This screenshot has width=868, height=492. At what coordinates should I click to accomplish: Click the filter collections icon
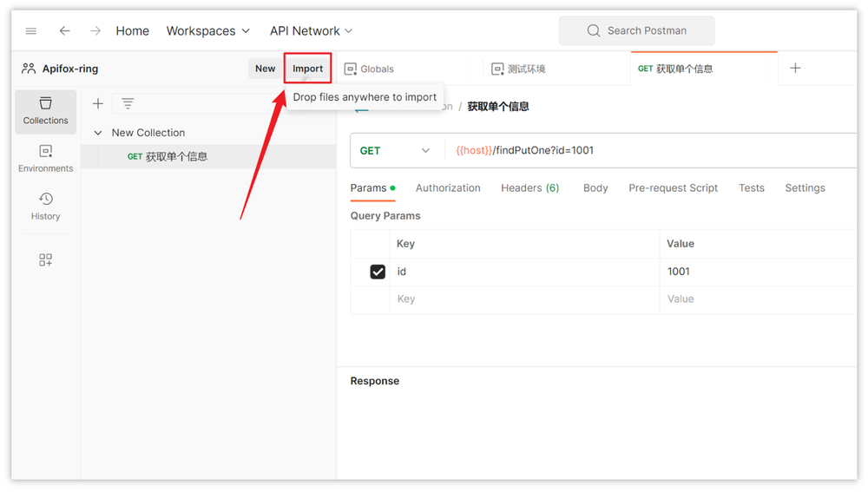click(128, 103)
